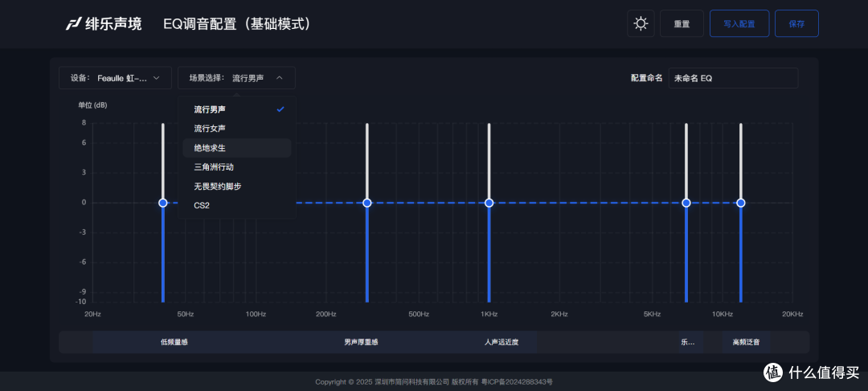Click the EQ slider handle at 1KHz
The image size is (868, 391).
(489, 203)
